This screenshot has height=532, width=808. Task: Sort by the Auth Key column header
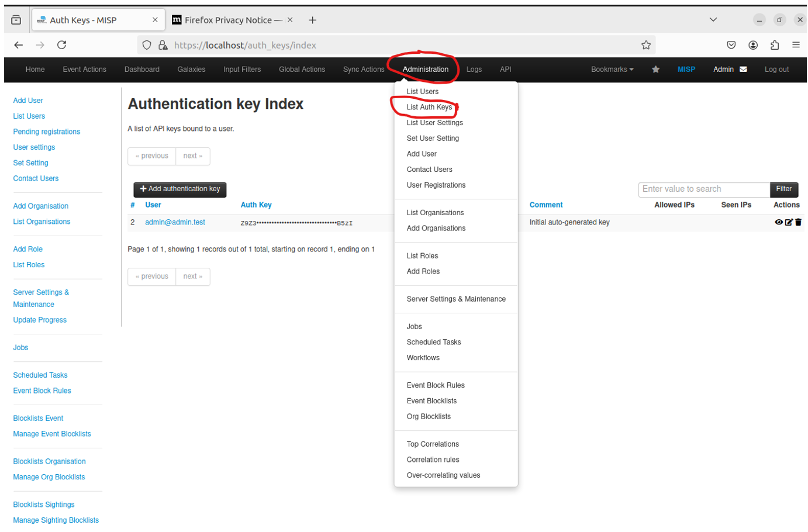coord(256,205)
